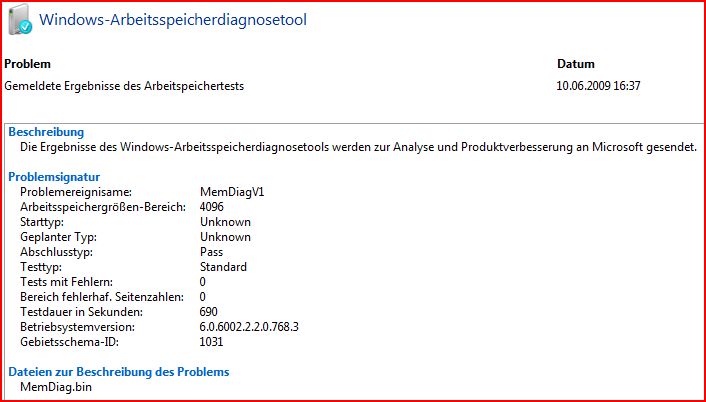706x402 pixels.
Task: Select the MemDiag.bin file entry
Action: 56,387
